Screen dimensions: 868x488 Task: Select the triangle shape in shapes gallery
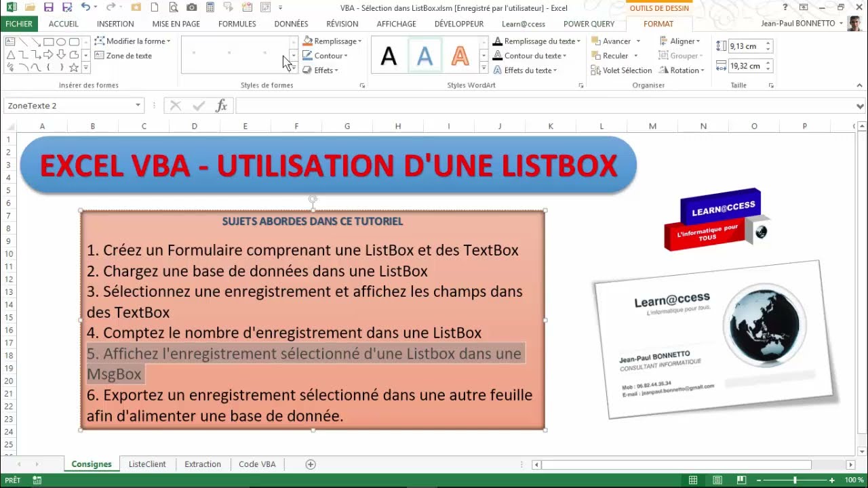coord(10,55)
